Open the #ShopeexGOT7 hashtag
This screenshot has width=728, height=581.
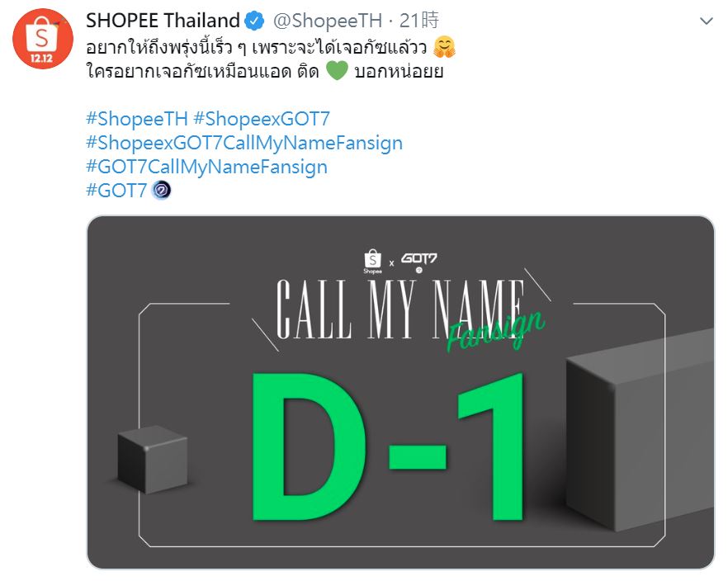tap(262, 120)
